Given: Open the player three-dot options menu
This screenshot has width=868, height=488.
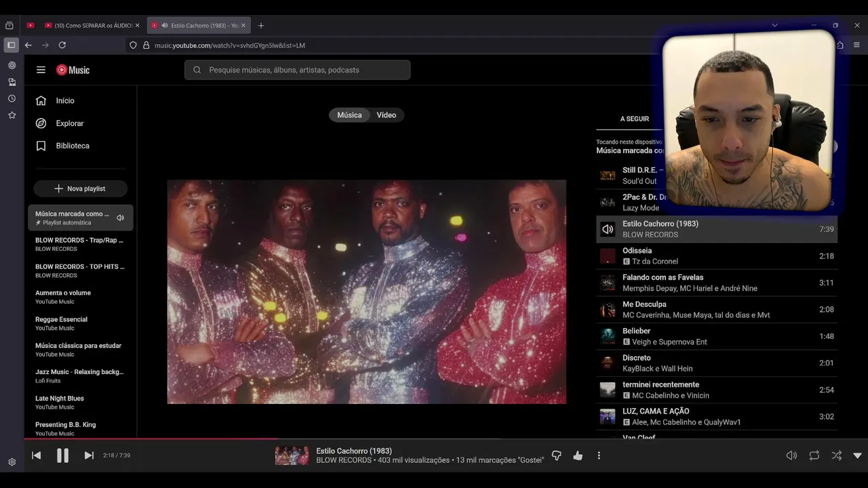Looking at the screenshot, I should pyautogui.click(x=599, y=455).
